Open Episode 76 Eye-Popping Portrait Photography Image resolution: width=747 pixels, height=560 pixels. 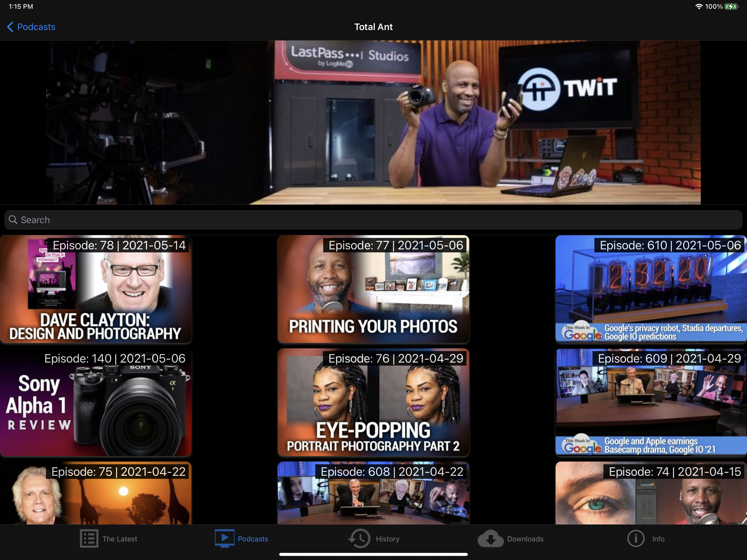373,402
